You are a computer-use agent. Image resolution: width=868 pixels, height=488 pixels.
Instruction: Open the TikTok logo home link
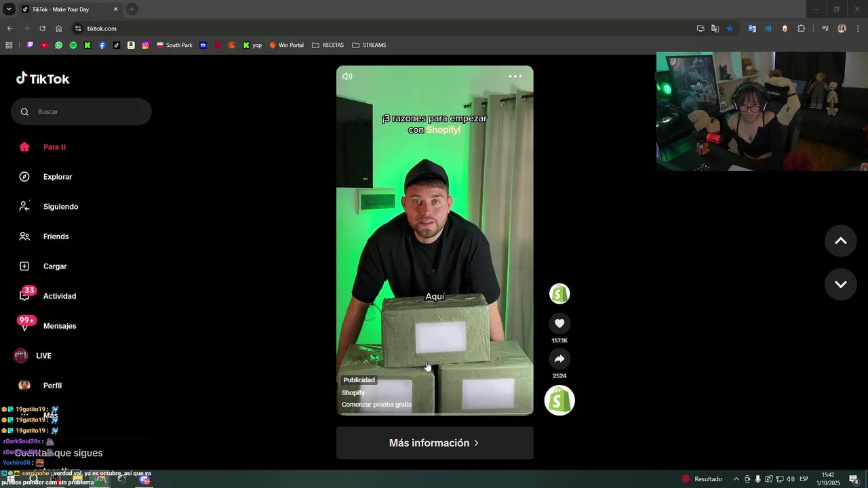[x=43, y=79]
